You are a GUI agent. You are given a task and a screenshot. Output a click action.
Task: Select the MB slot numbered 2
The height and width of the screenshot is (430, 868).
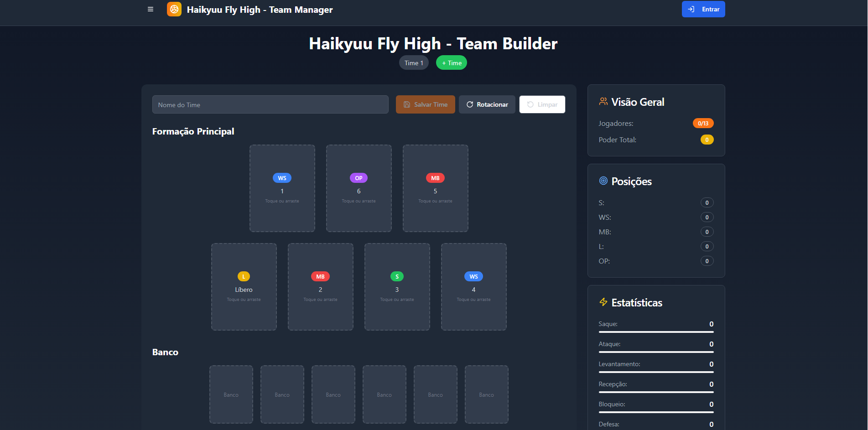pos(321,287)
